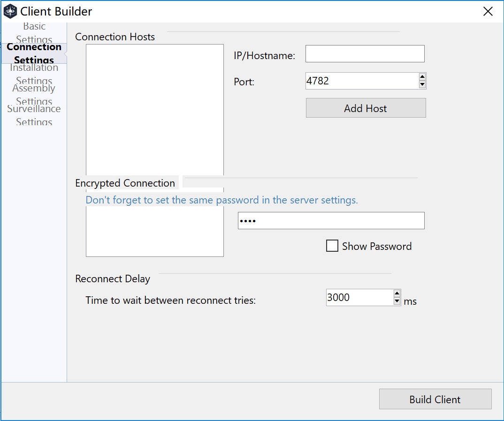Switch to Connection Settings
The width and height of the screenshot is (504, 421).
pos(34,53)
